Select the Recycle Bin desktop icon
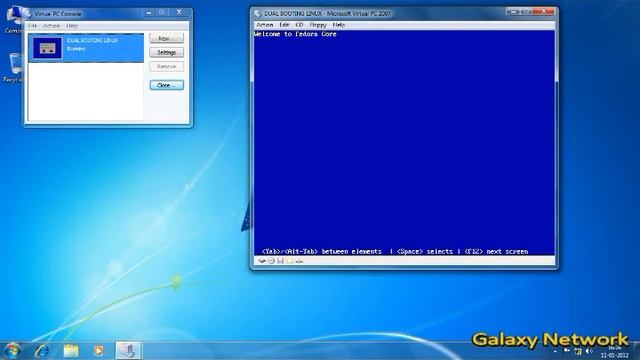The height and width of the screenshot is (360, 640). tap(13, 67)
